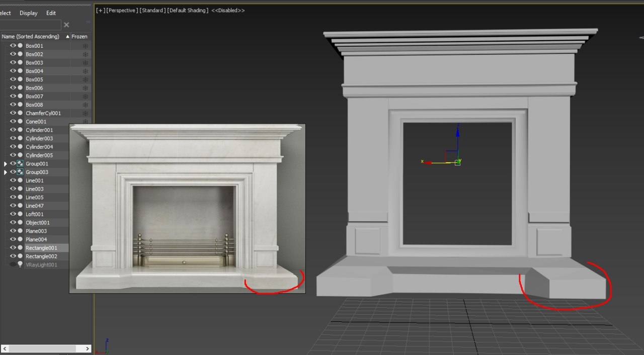Click the VRayLight001 light bulb icon
Viewport: 644px width, 355px height.
(20, 264)
